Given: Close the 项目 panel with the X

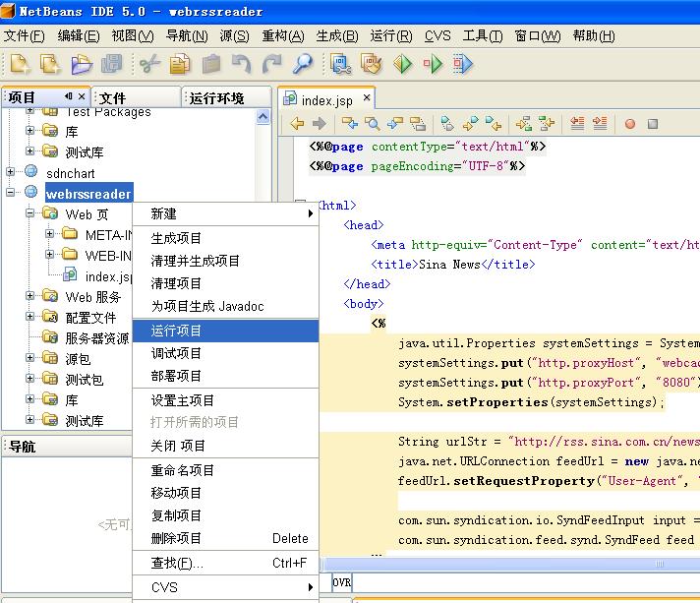Looking at the screenshot, I should (x=82, y=96).
